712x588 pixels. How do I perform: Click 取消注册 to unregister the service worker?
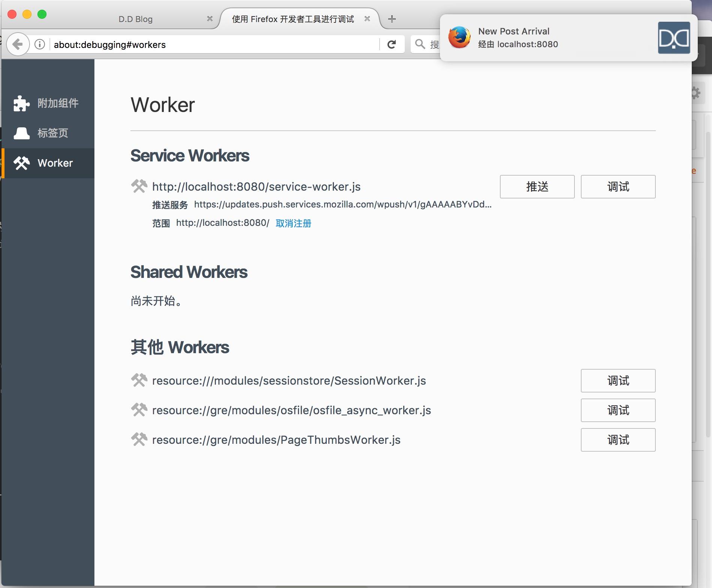click(x=293, y=223)
